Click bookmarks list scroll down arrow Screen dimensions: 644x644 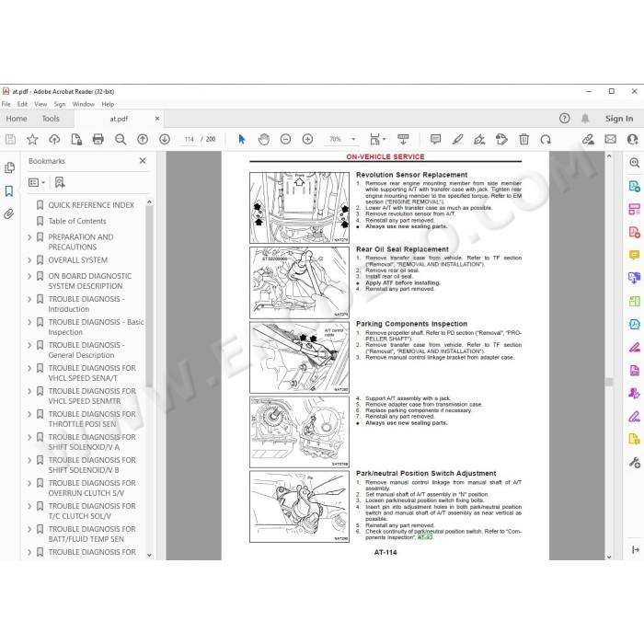149,555
